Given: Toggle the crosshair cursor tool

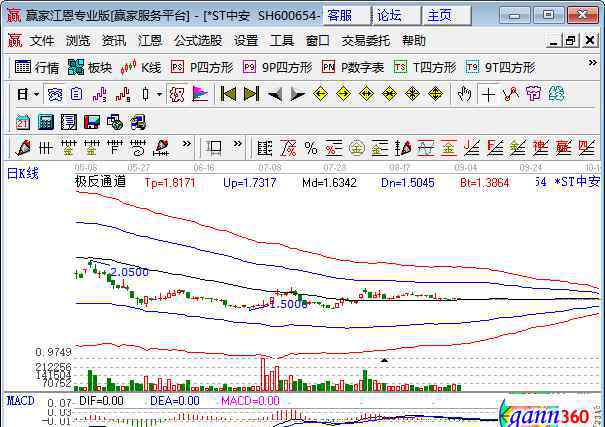Looking at the screenshot, I should point(488,95).
